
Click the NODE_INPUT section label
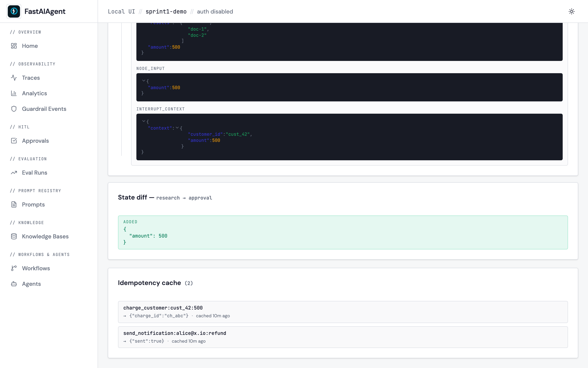click(x=151, y=69)
